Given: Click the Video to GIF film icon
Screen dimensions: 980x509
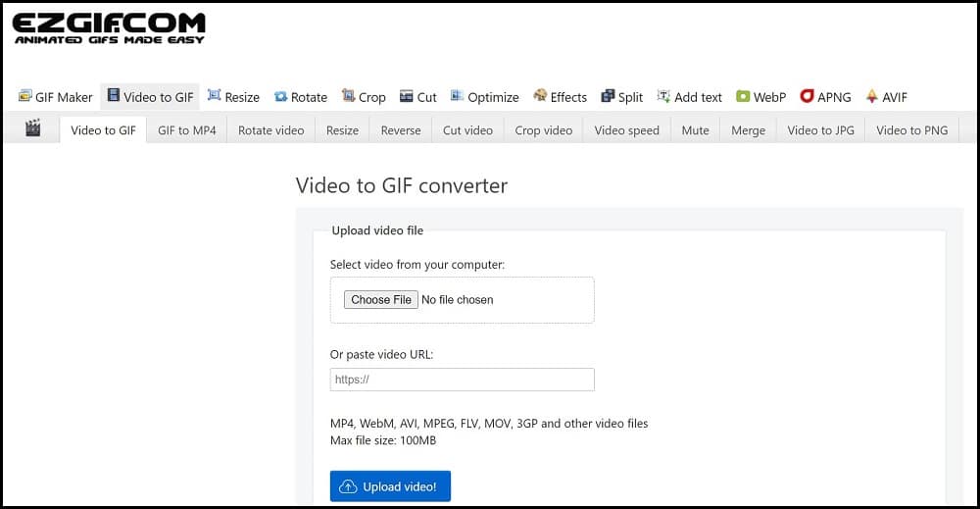Looking at the screenshot, I should tap(113, 95).
